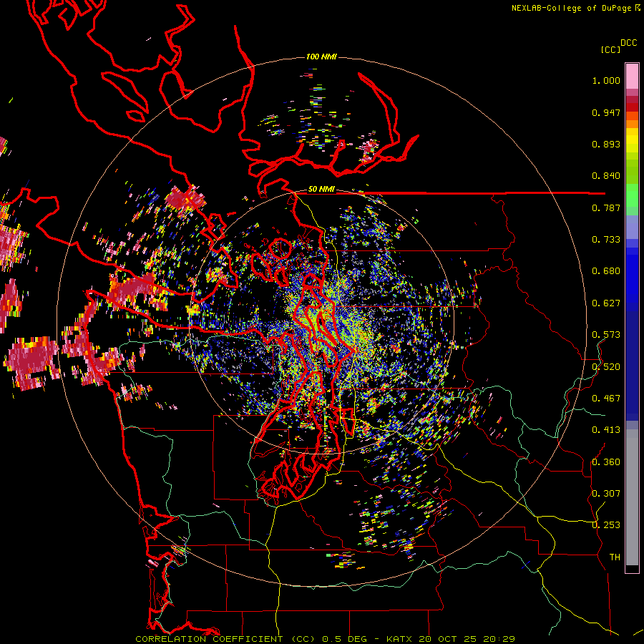Click the NEXLAB-College of DuPage header text
Screen dimensions: 644x644
(x=576, y=8)
